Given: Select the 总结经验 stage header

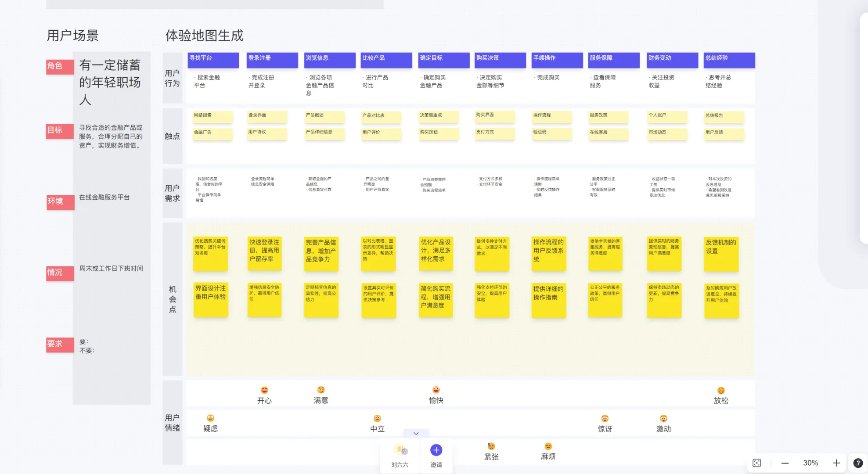Looking at the screenshot, I should point(729,60).
